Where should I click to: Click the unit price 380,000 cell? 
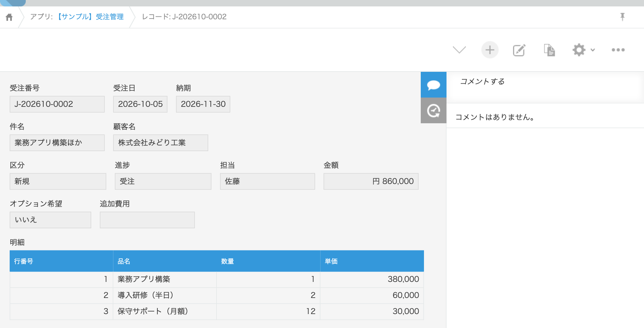tap(372, 279)
